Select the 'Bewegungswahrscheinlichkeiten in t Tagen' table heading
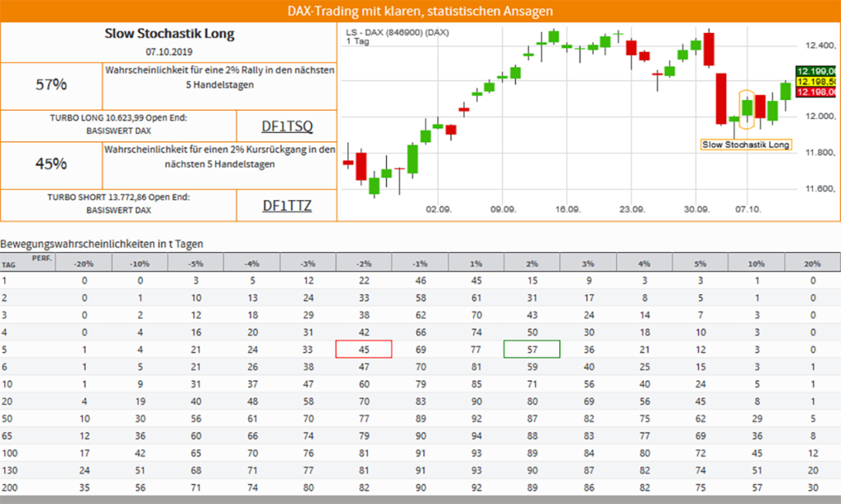 pos(102,244)
